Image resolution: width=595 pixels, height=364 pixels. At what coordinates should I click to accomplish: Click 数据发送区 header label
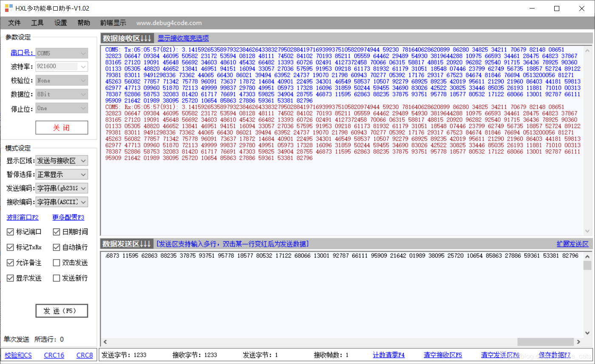[x=127, y=244]
